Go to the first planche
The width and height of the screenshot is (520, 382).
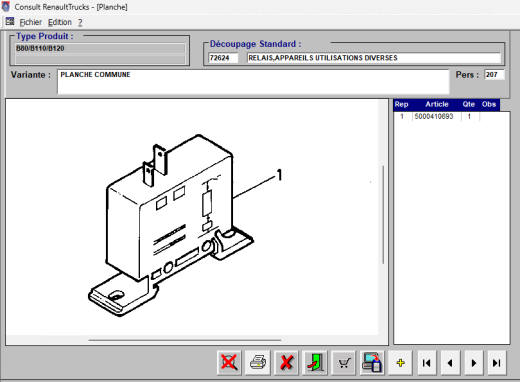click(426, 363)
